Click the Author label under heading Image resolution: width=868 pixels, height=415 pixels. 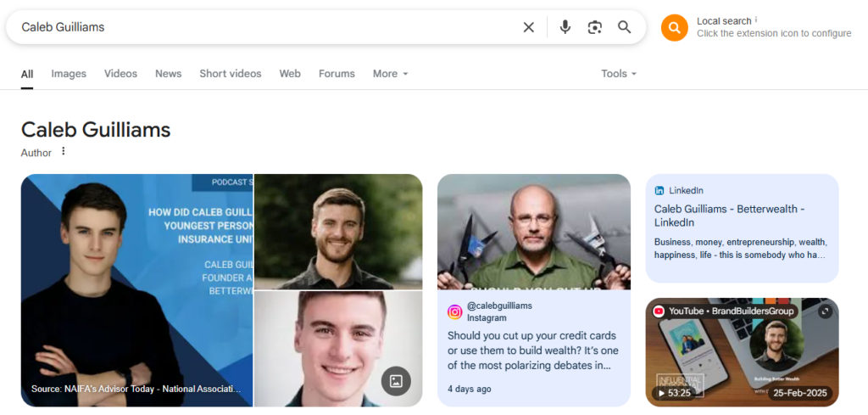click(x=36, y=153)
